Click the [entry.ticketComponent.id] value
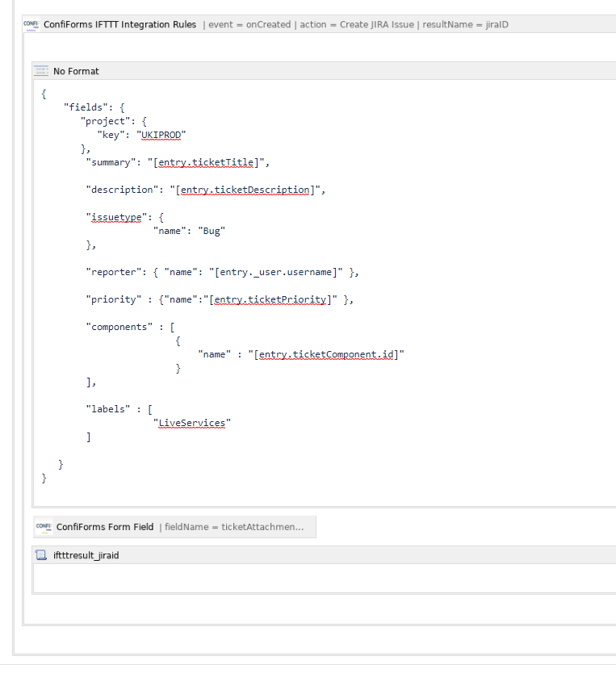This screenshot has height=677, width=616. pos(326,354)
